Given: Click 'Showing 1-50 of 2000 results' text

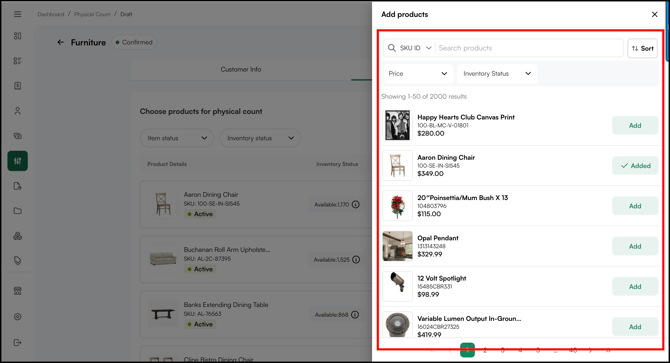Looking at the screenshot, I should [x=424, y=97].
